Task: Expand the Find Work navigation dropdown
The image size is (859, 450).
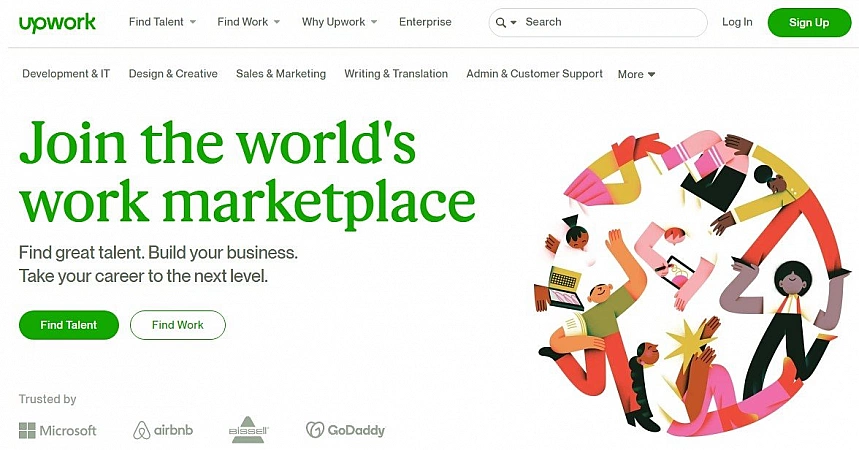Action: pos(249,22)
